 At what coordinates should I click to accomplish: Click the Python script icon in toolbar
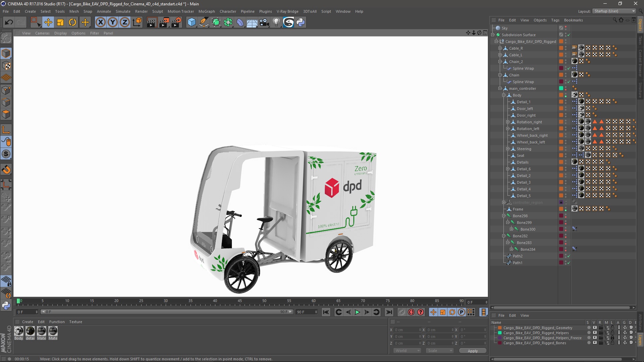pos(301,22)
